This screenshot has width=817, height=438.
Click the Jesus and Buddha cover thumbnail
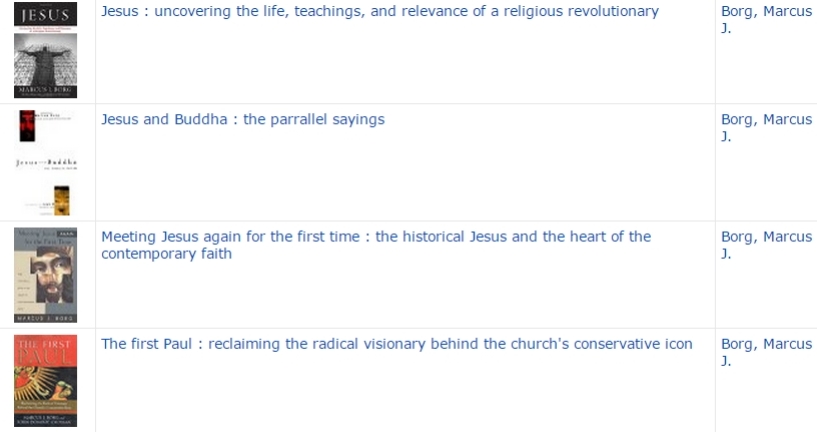(45, 162)
